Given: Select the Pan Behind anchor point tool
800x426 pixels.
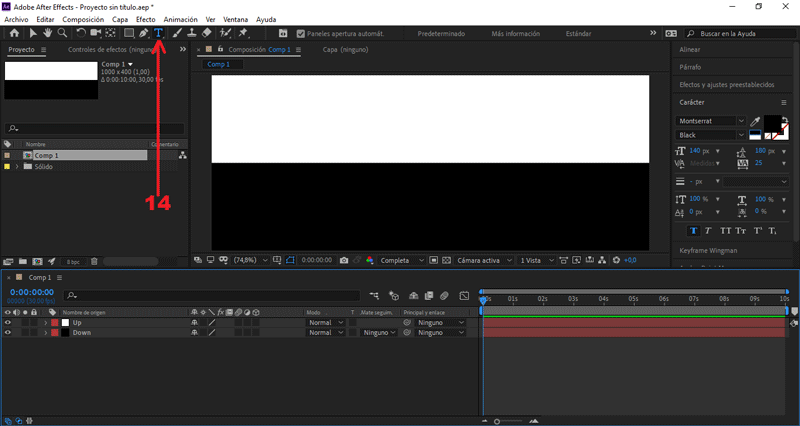Looking at the screenshot, I should pos(110,33).
